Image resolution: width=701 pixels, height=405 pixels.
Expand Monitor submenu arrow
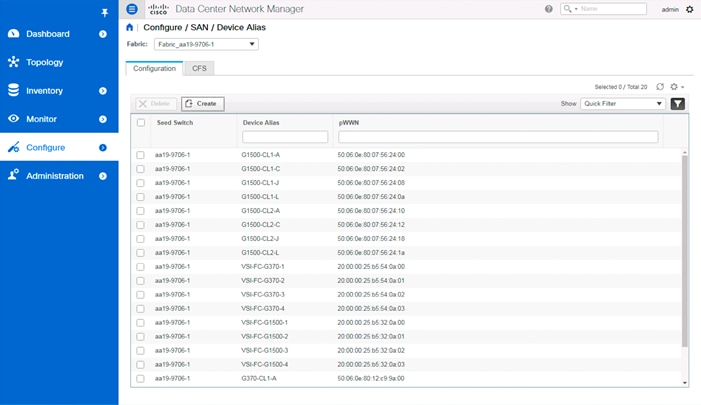pyautogui.click(x=103, y=119)
